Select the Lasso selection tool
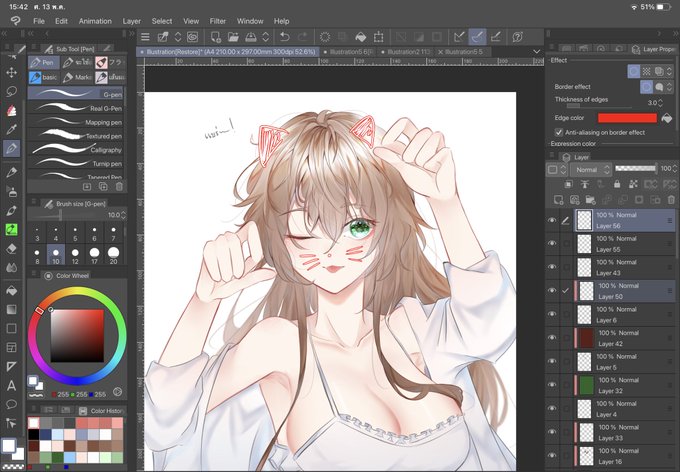This screenshot has height=472, width=680. pyautogui.click(x=12, y=92)
